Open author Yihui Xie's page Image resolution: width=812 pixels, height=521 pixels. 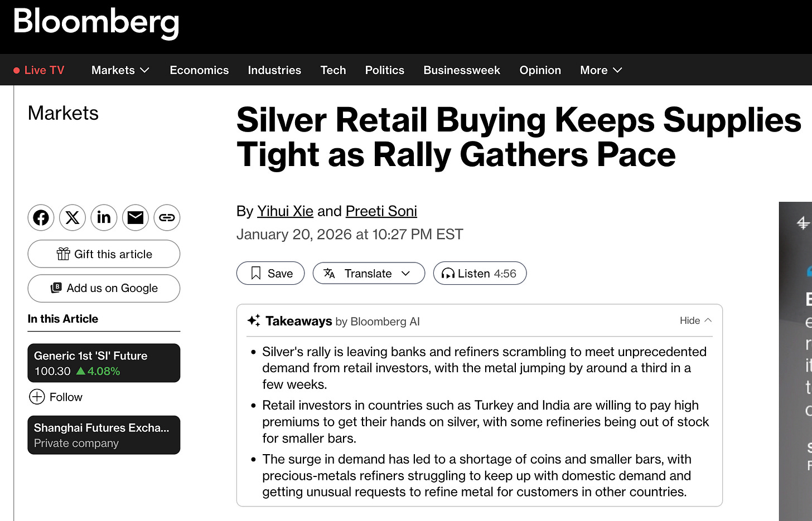(x=285, y=211)
